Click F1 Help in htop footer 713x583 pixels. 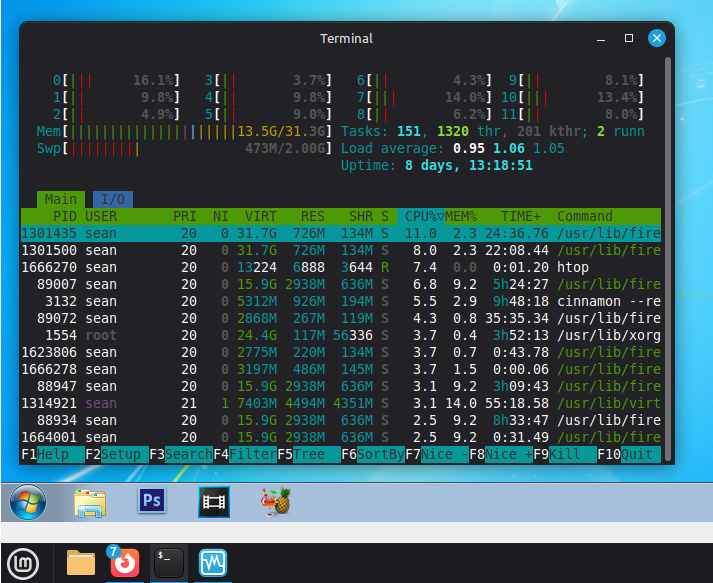pos(53,454)
